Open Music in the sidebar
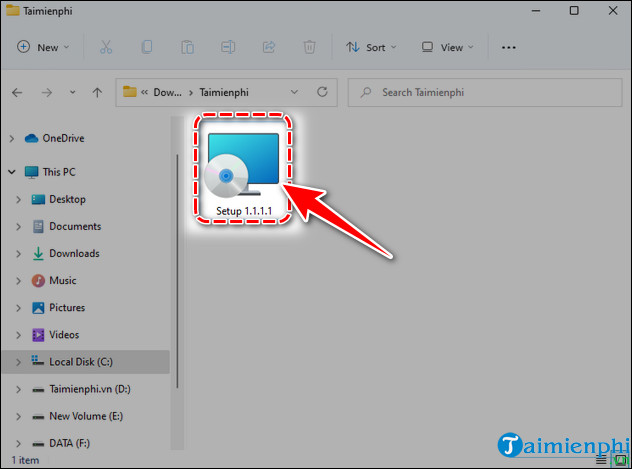The height and width of the screenshot is (469, 632). [x=54, y=280]
